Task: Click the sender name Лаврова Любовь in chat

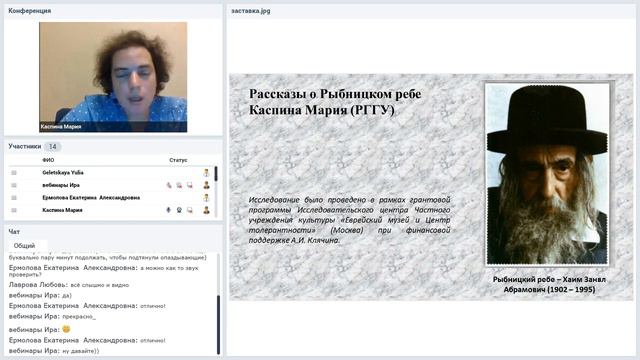Action: [39, 285]
